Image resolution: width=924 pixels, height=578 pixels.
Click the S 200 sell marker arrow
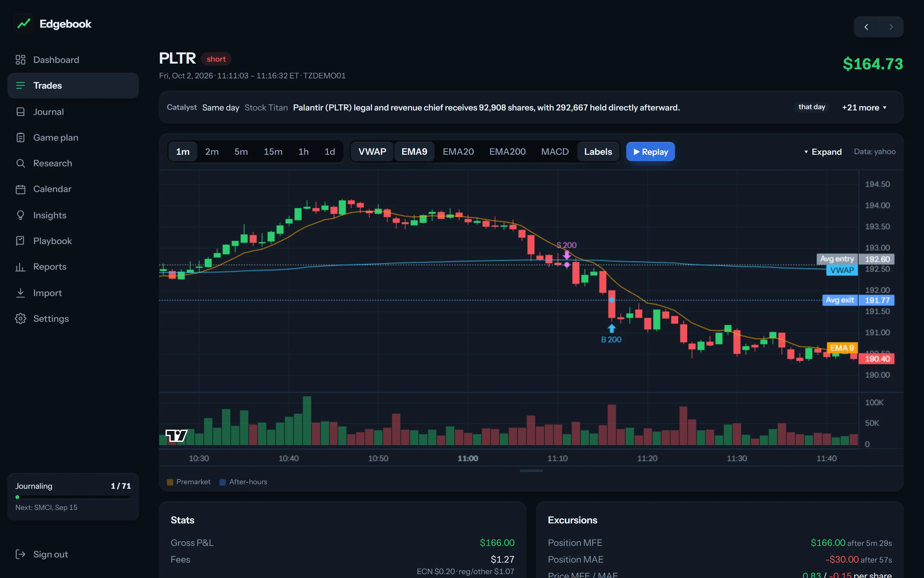[567, 255]
